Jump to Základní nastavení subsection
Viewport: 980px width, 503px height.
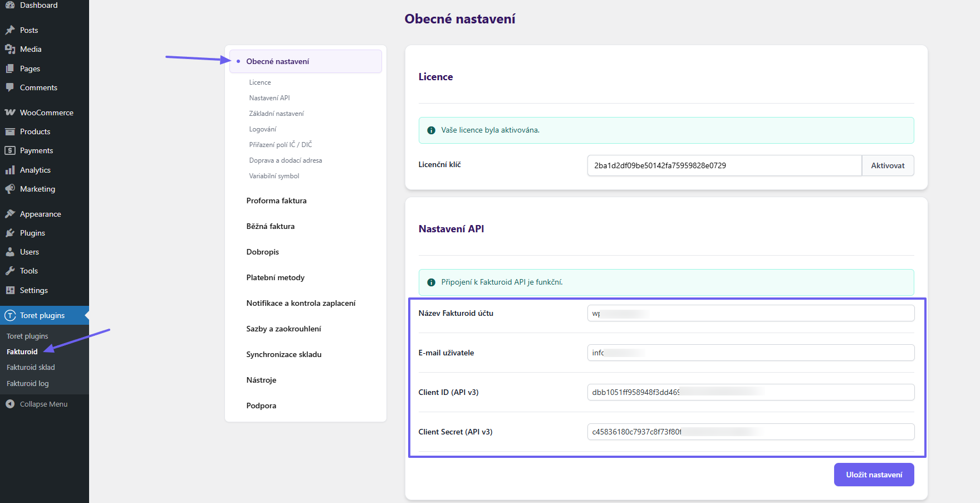point(276,114)
